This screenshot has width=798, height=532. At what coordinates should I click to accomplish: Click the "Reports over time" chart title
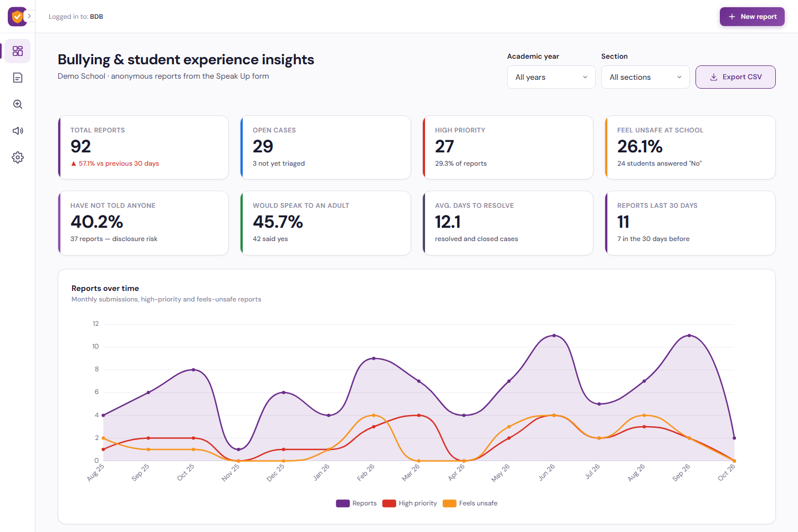coord(105,288)
